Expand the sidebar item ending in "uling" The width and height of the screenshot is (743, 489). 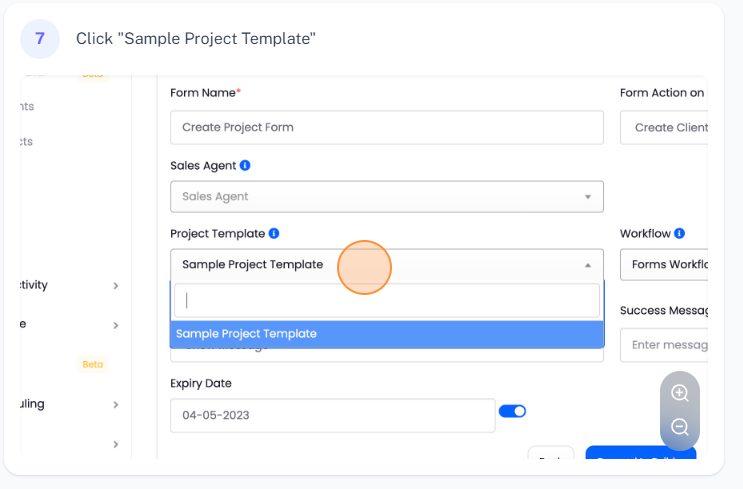(115, 405)
